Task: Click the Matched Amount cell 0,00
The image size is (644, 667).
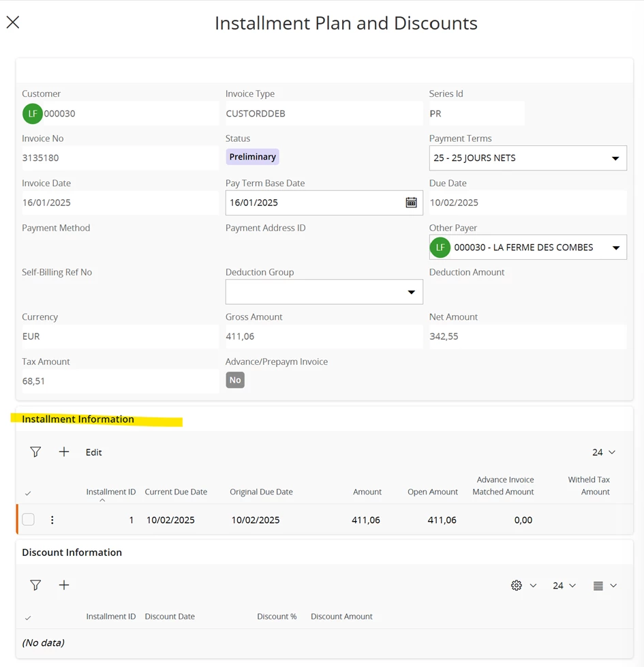Action: click(523, 520)
